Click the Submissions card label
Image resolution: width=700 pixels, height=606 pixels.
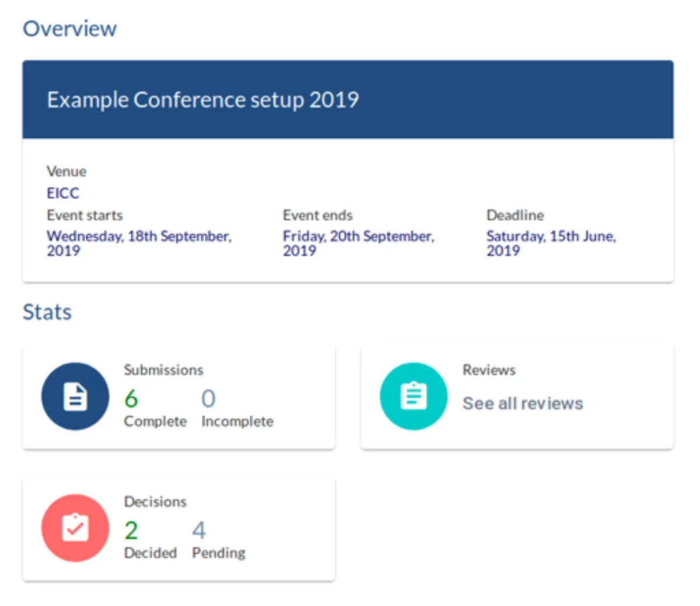pyautogui.click(x=163, y=370)
